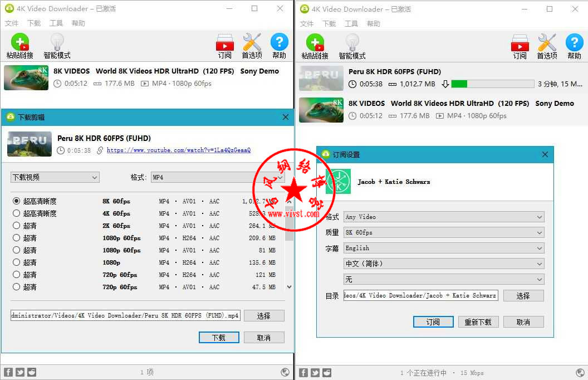Click Paste Link icon in right window
This screenshot has width=588, height=380.
click(315, 42)
